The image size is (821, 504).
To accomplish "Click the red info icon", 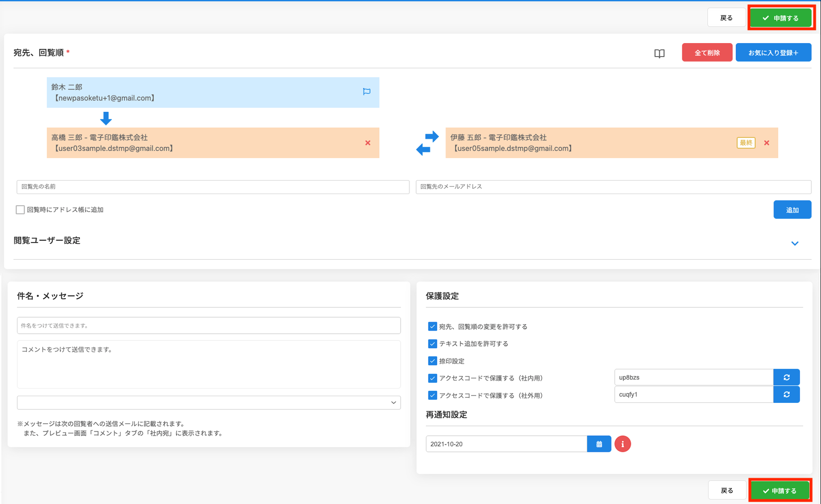I will (623, 444).
